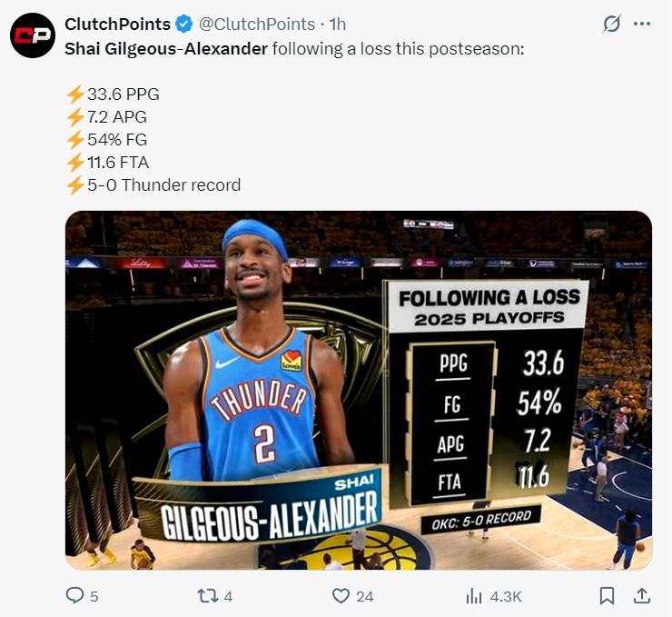Like the tweet with the heart

coord(341,596)
